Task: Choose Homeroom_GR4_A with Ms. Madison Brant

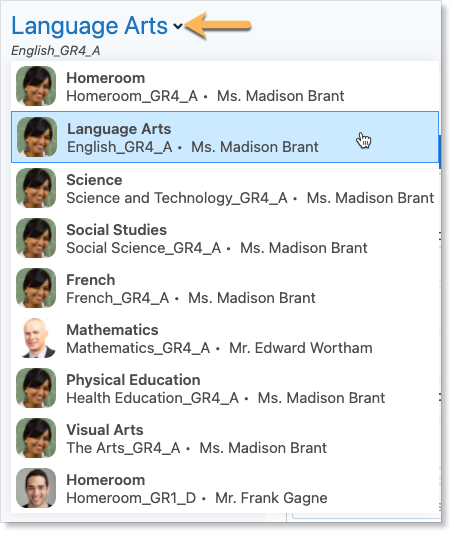Action: tap(225, 86)
